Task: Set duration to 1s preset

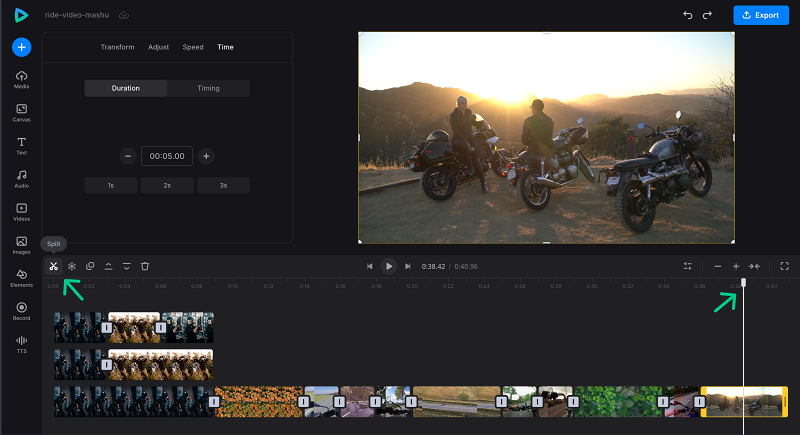Action: [x=111, y=186]
